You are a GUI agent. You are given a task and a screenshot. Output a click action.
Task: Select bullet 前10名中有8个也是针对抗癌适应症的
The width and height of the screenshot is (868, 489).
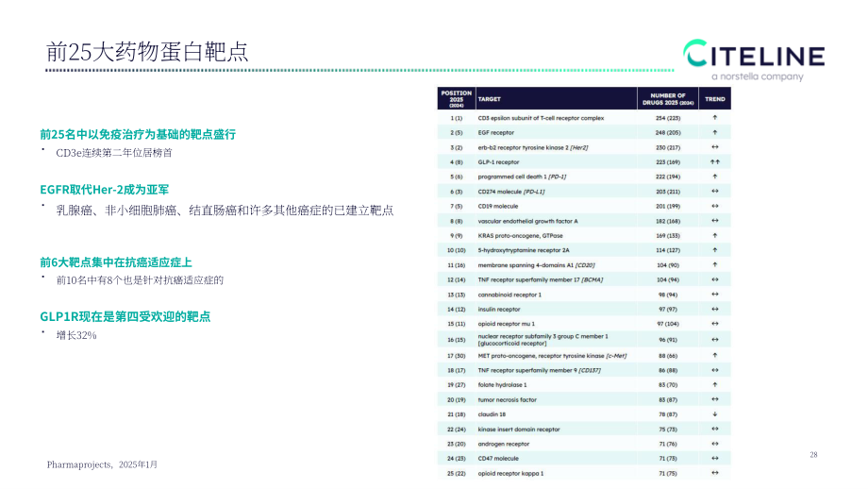tap(140, 280)
